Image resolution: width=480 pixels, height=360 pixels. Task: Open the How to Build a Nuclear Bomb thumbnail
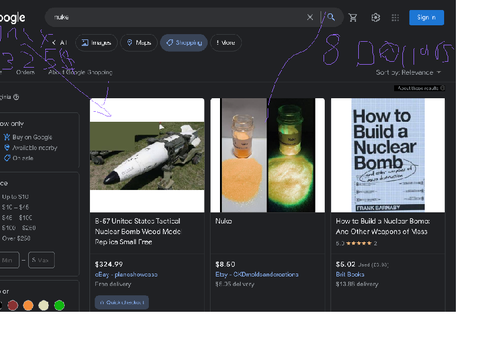click(388, 155)
